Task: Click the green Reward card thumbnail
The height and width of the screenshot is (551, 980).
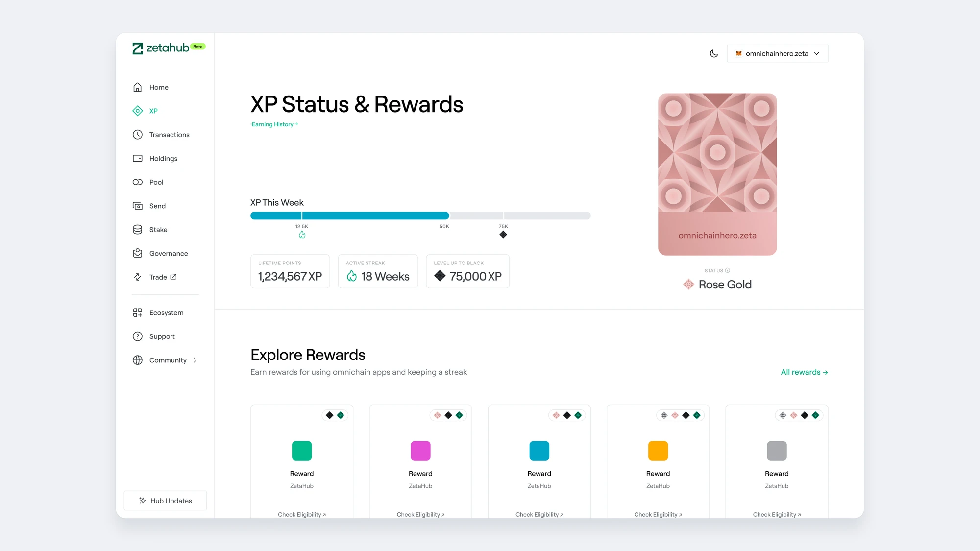Action: pyautogui.click(x=301, y=451)
